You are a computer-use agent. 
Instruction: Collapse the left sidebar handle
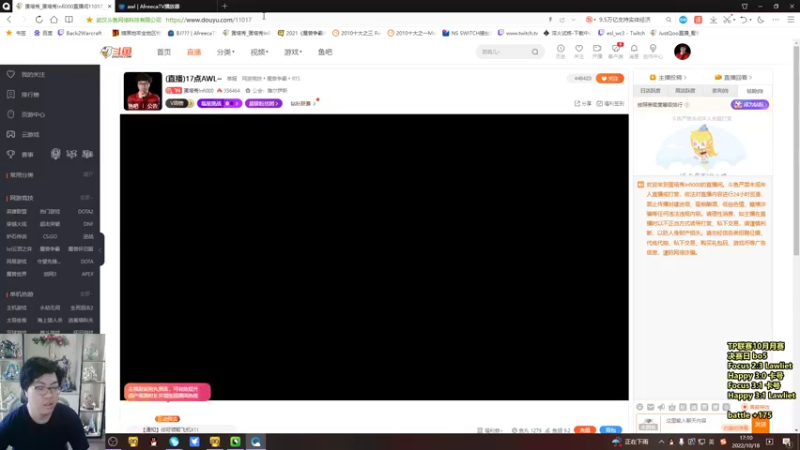click(x=101, y=249)
